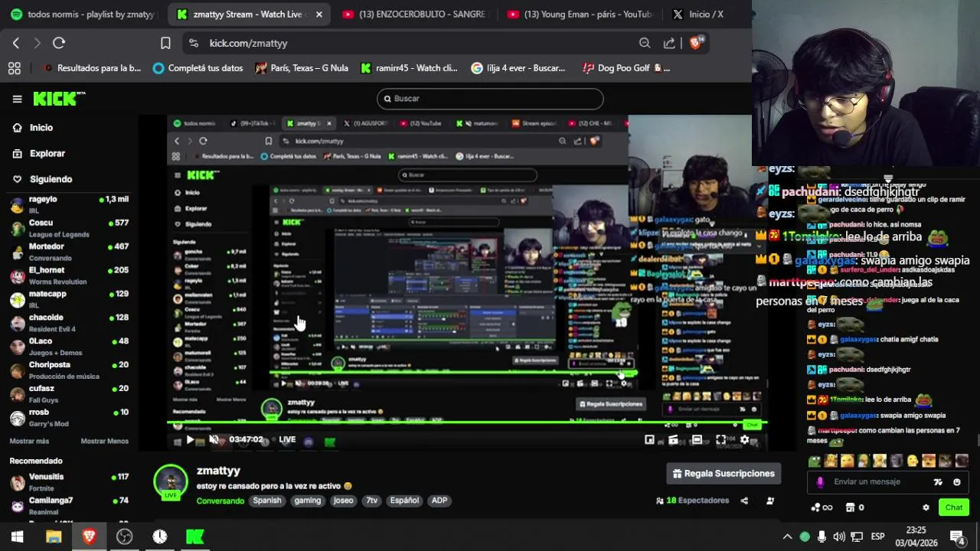The height and width of the screenshot is (551, 980).
Task: Toggle picture-in-picture on the player
Action: (649, 439)
